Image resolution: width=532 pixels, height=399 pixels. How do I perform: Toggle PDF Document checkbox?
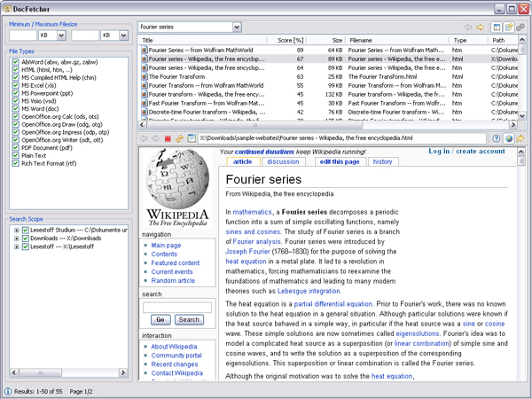tap(15, 148)
